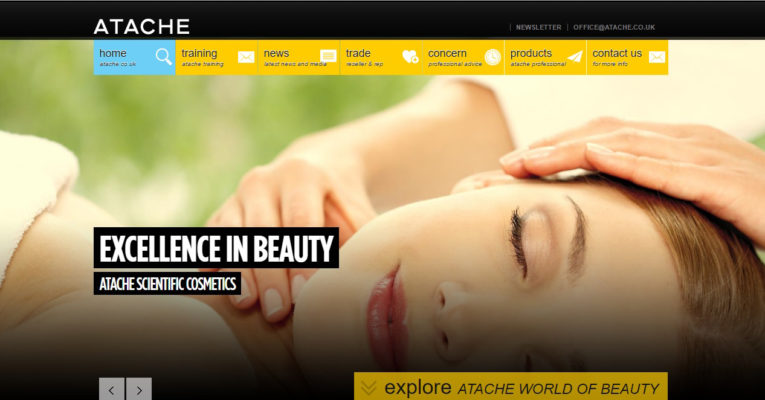Click the list icon in news tab

[x=328, y=56]
